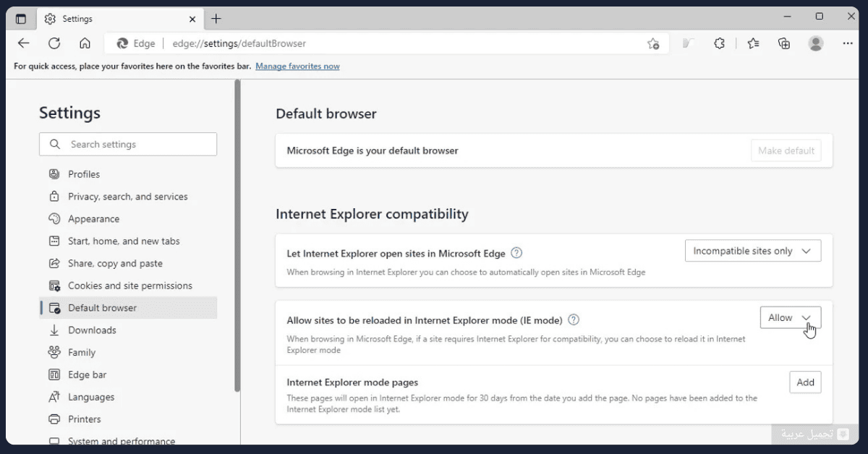Click the Start, home, and new tabs icon
The width and height of the screenshot is (868, 454).
(x=54, y=241)
